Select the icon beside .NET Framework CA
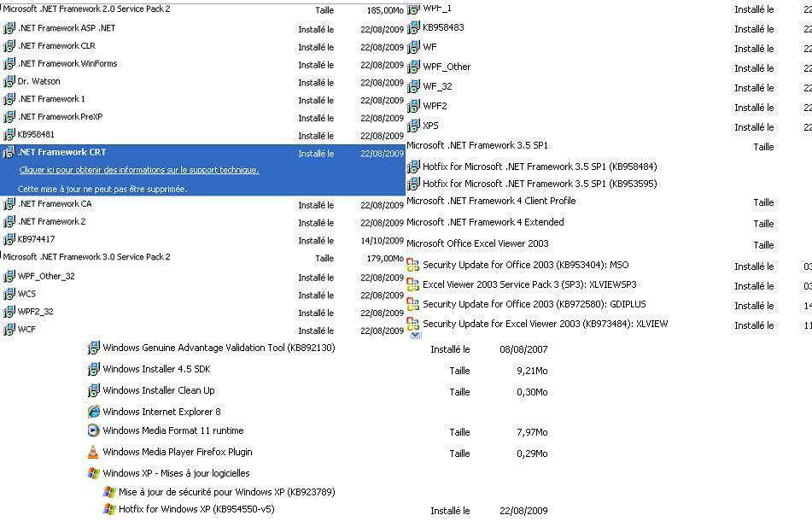The image size is (812, 521). coord(9,204)
